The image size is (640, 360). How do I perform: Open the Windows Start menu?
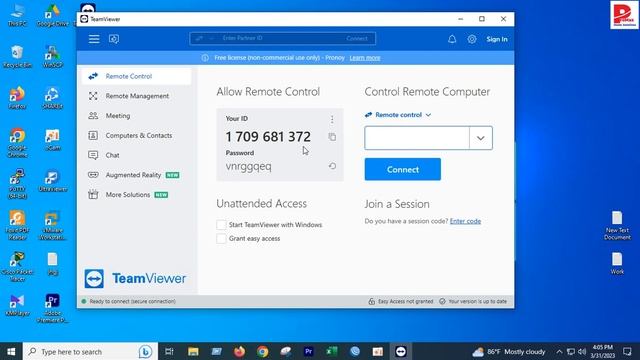pos(11,351)
